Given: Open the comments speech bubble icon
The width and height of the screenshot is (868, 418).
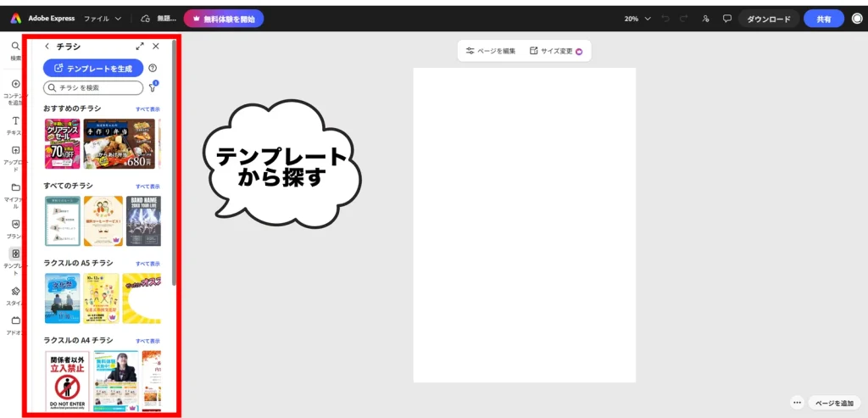Looking at the screenshot, I should pos(726,19).
